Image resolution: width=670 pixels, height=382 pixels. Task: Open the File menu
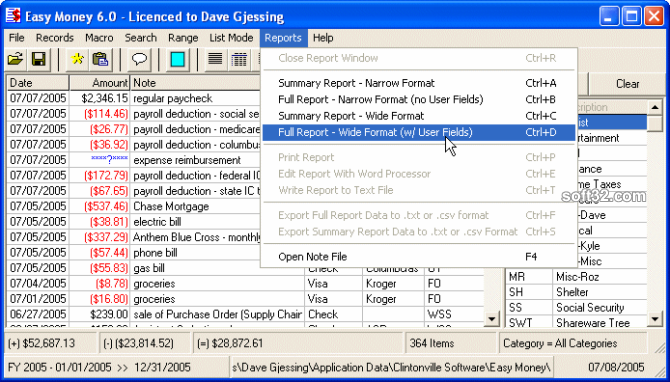pyautogui.click(x=16, y=38)
